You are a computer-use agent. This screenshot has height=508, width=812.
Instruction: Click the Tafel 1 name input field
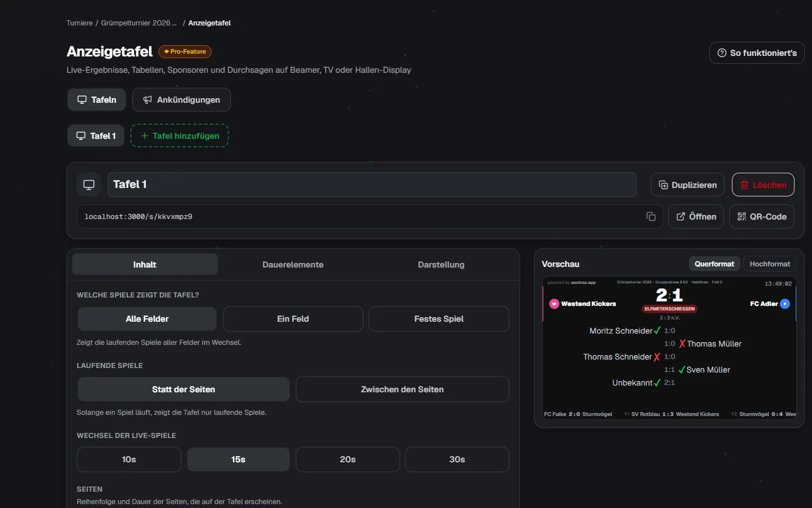pos(372,185)
